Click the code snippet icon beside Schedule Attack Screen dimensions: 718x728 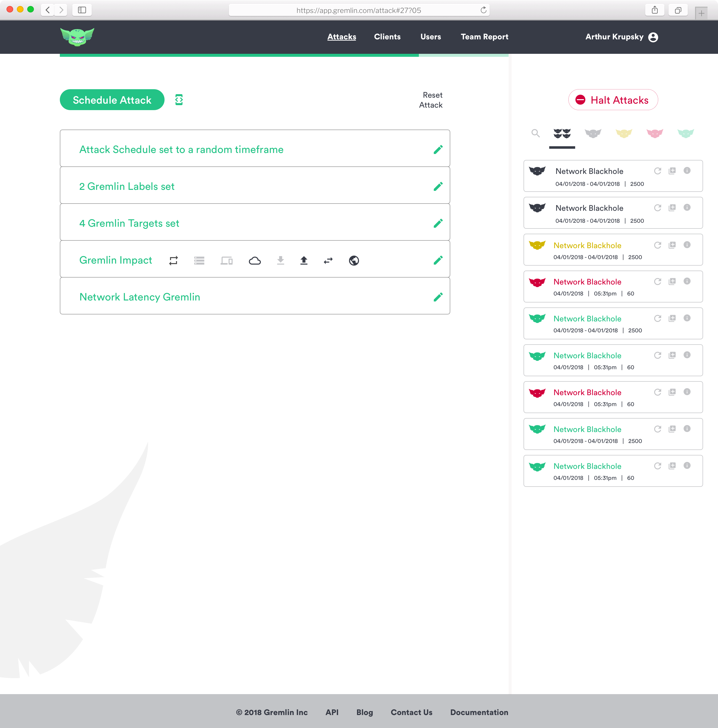[179, 100]
